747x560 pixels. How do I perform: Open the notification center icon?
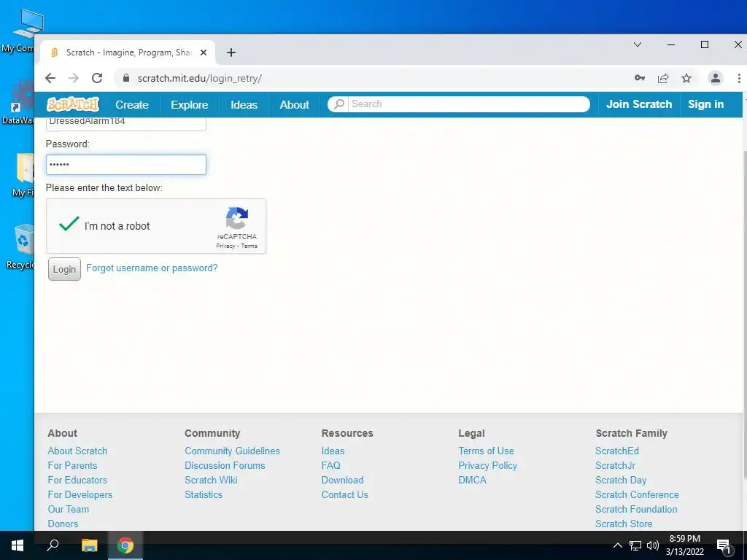point(724,546)
